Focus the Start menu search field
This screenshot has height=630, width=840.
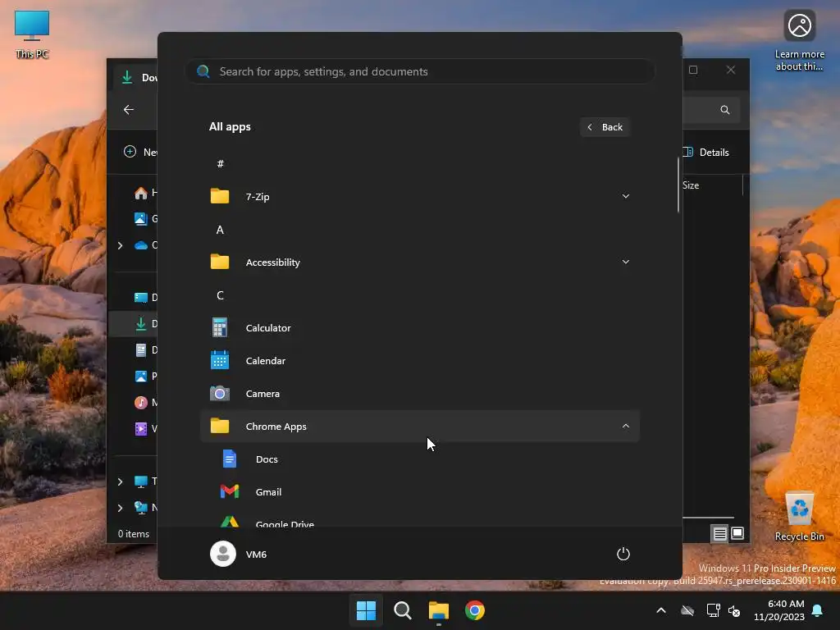[419, 71]
